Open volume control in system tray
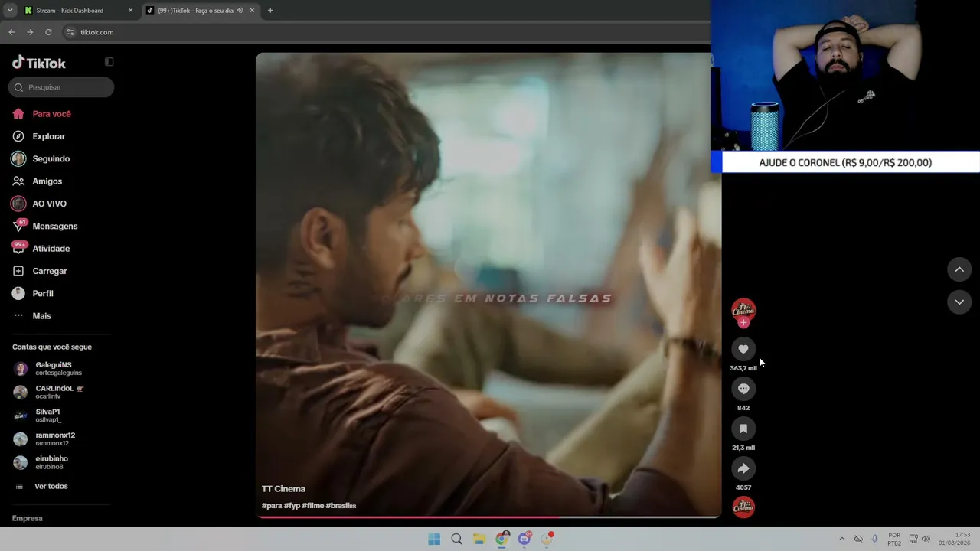 point(926,539)
